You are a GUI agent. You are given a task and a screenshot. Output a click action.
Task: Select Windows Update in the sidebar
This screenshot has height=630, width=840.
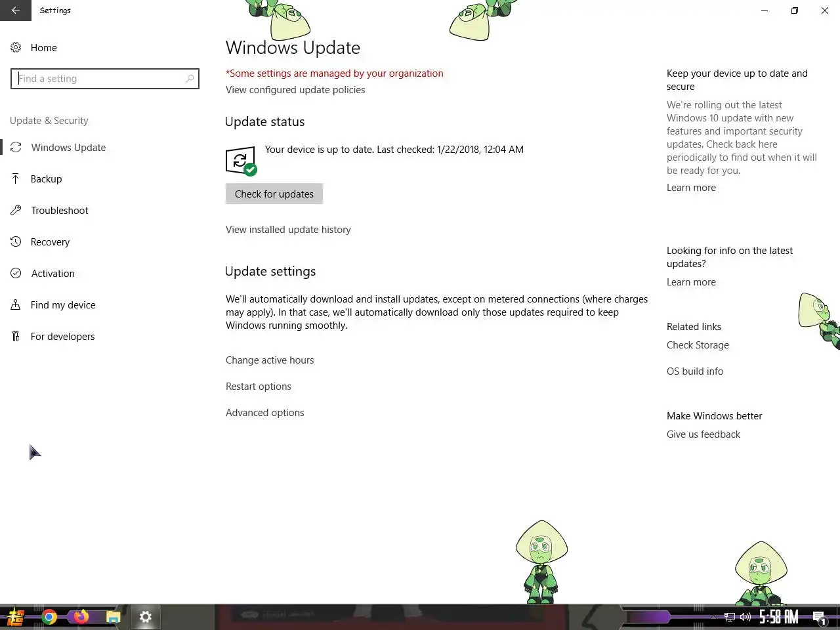(x=68, y=148)
